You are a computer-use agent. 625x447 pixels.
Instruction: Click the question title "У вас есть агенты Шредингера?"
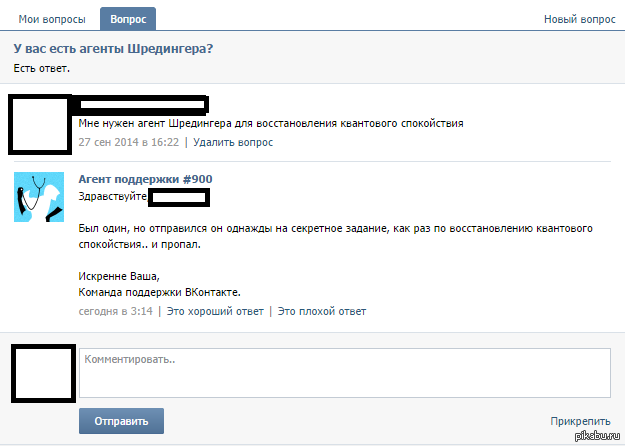point(113,49)
